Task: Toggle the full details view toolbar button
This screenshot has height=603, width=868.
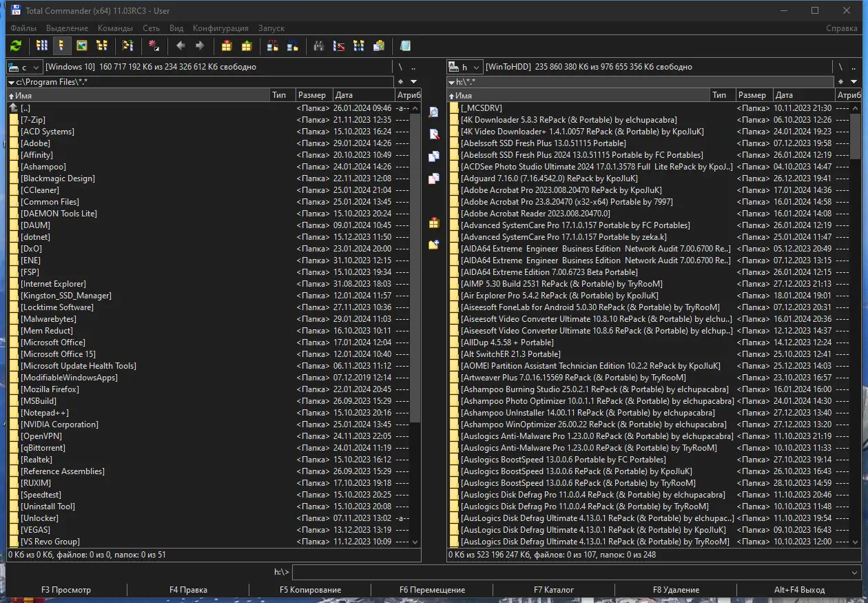Action: coord(62,46)
